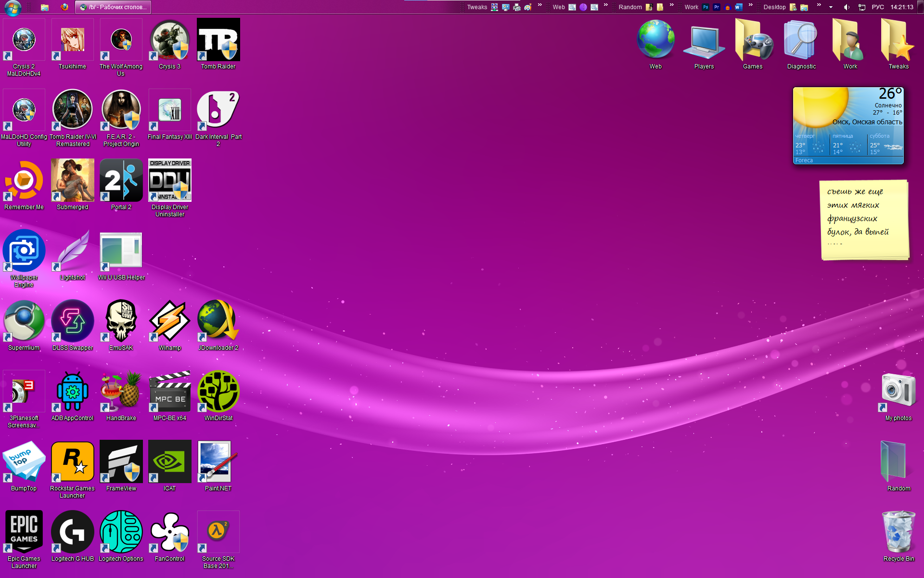
Task: Launch DLSS Swapper shortcut
Action: (73, 321)
